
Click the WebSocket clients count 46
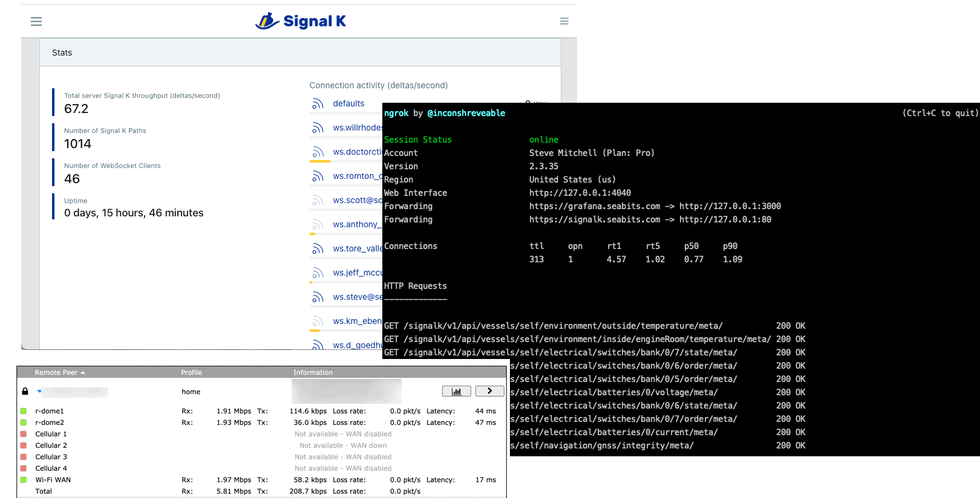tap(72, 179)
